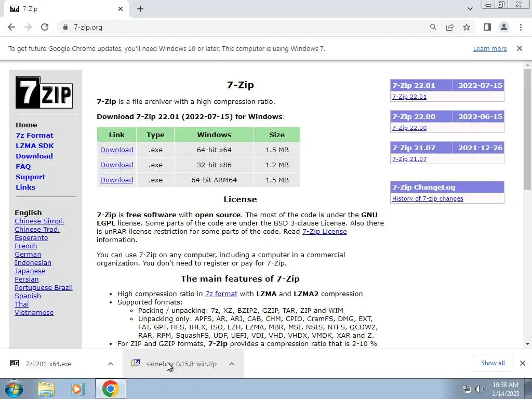Image resolution: width=532 pixels, height=399 pixels.
Task: Open the Support page
Action: (x=30, y=177)
